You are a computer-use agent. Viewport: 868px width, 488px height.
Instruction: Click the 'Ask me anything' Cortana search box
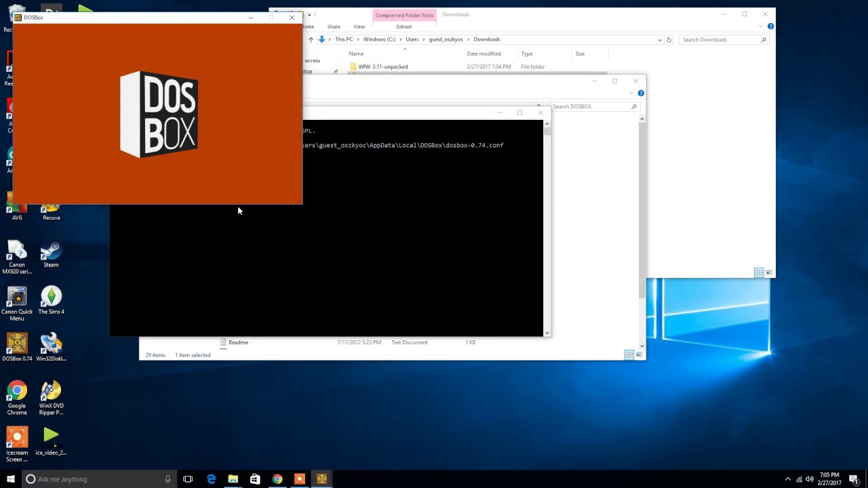(98, 479)
